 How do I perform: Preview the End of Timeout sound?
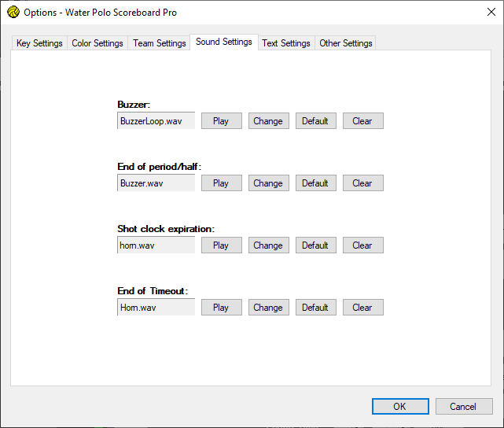(x=221, y=308)
